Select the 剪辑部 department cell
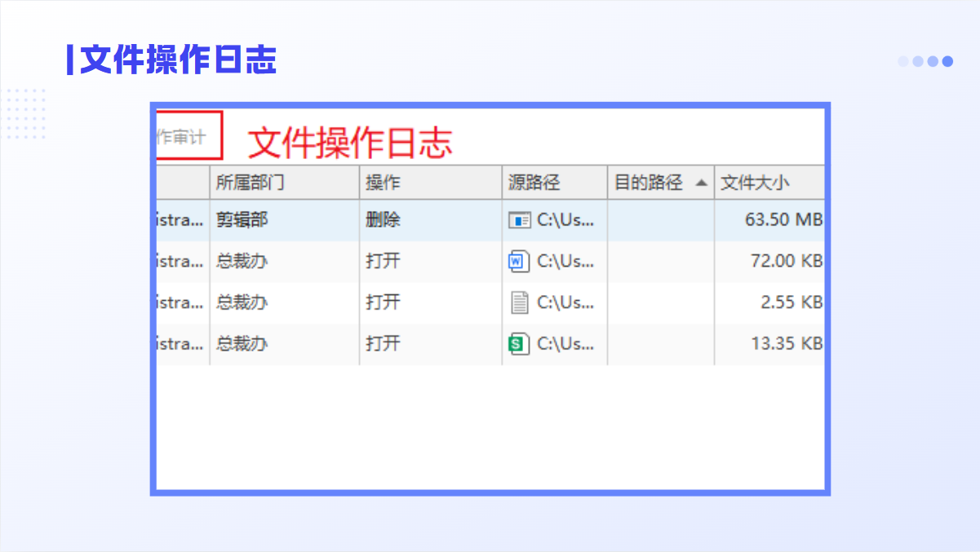980x552 pixels. coord(242,220)
